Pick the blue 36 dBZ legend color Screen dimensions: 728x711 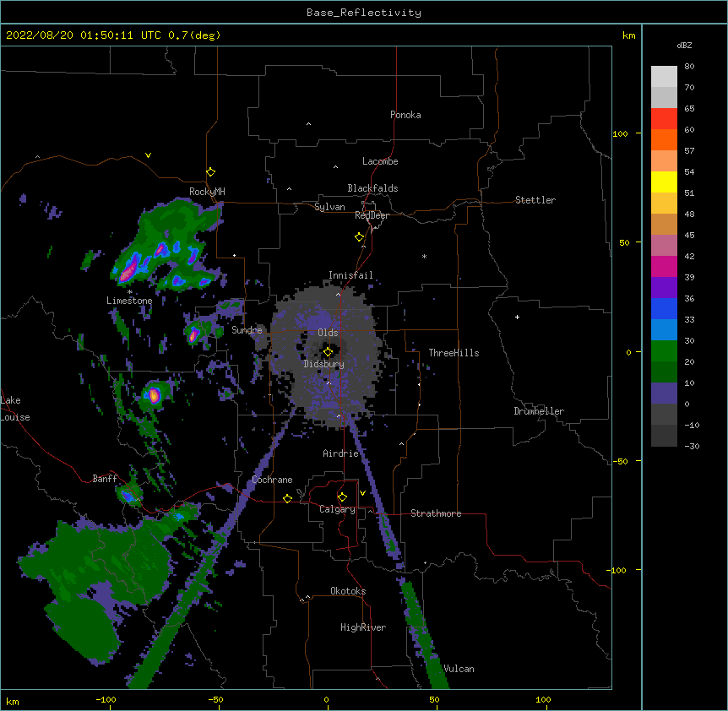664,308
